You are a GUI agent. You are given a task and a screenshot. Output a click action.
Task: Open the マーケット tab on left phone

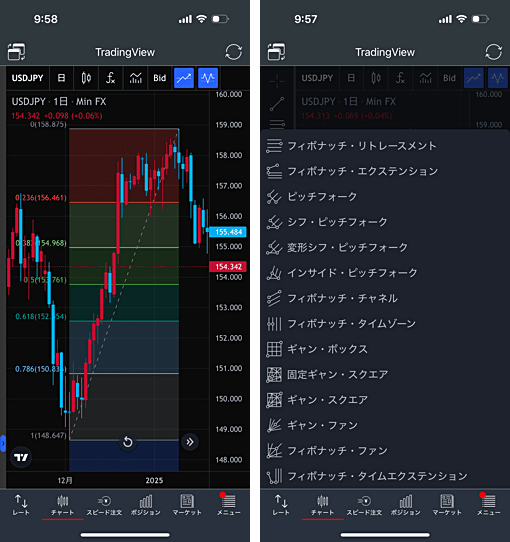pos(187,505)
